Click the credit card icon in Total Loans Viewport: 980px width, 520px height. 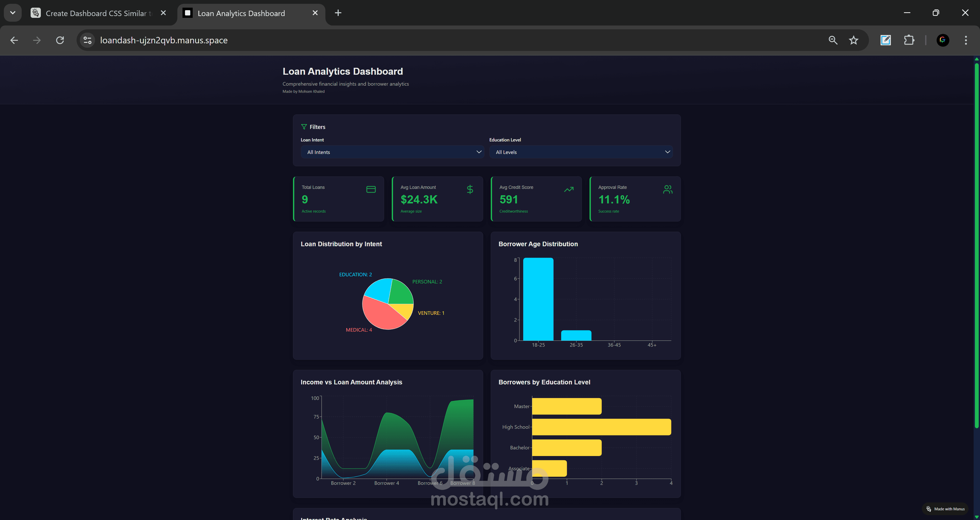tap(371, 189)
